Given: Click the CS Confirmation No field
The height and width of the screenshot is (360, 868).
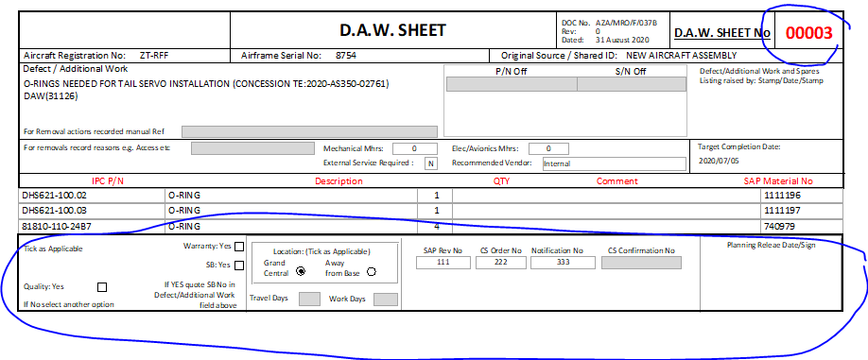Looking at the screenshot, I should click(x=642, y=263).
